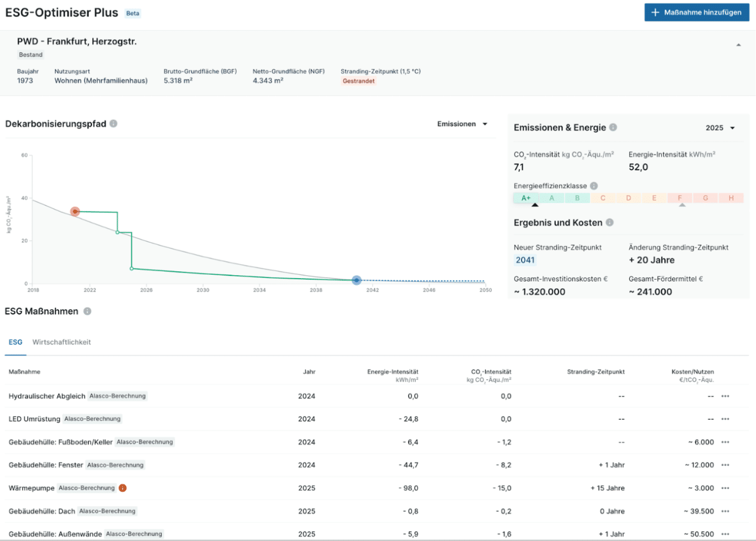This screenshot has height=541, width=756.
Task: Open three-dot menu for Gebäudehülle: Fenster
Action: pos(725,465)
